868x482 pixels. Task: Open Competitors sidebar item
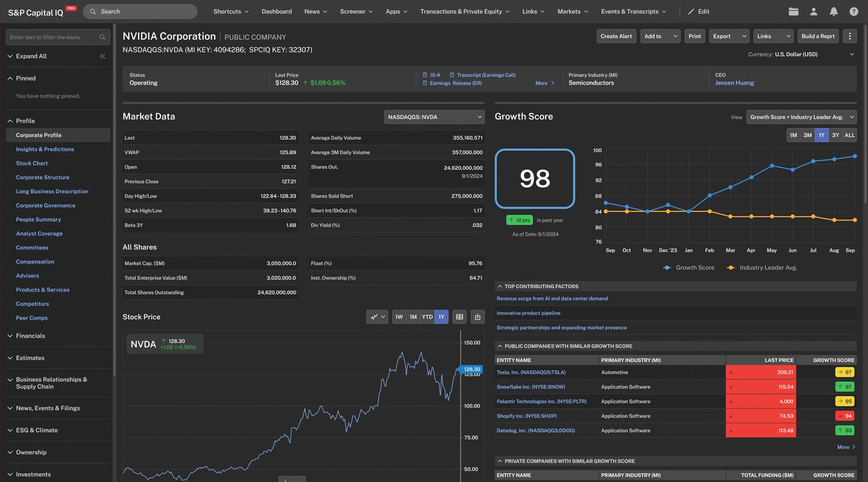[33, 304]
